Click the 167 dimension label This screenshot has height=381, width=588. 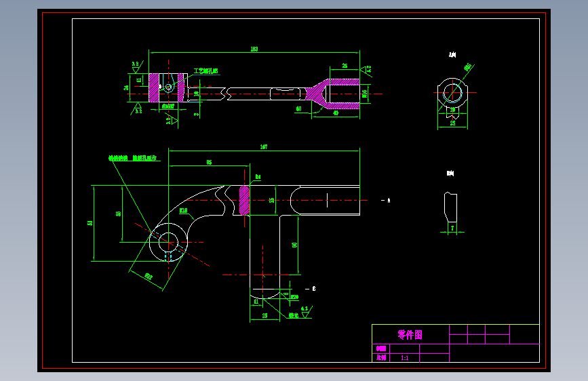pyautogui.click(x=264, y=147)
